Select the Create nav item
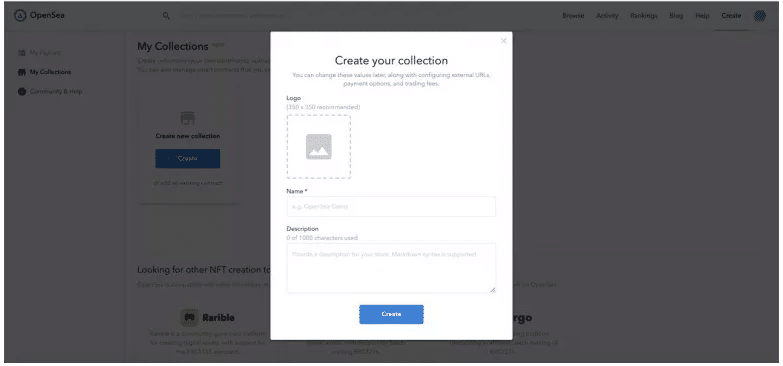The width and height of the screenshot is (783, 366). click(731, 15)
